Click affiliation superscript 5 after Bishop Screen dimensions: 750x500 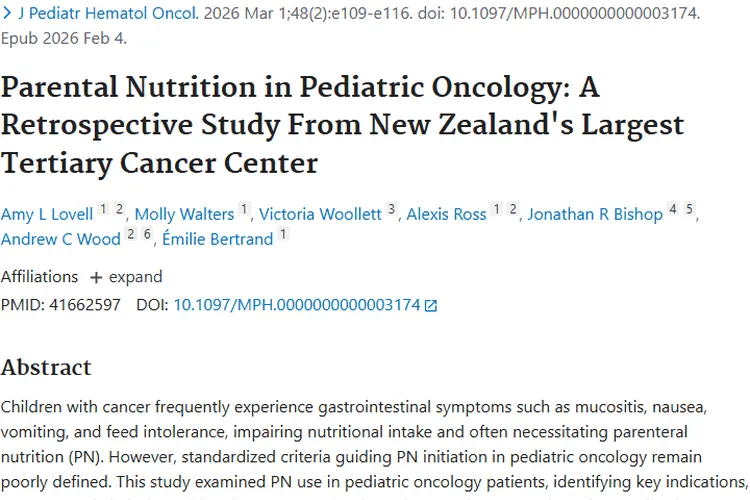click(x=689, y=209)
